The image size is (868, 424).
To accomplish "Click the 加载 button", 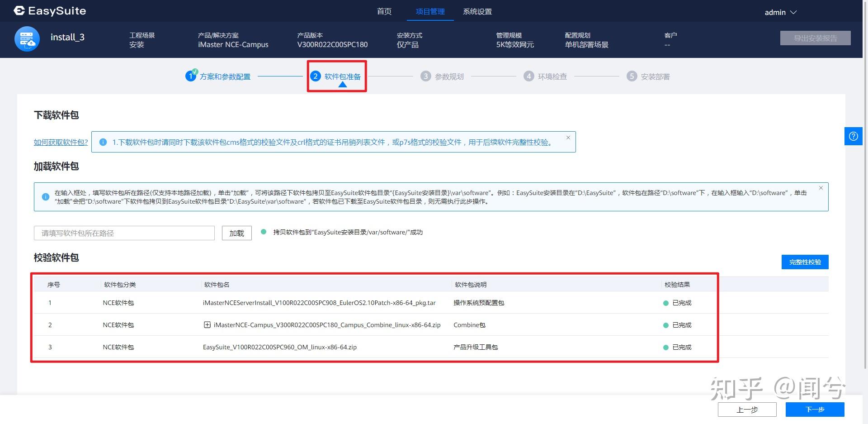I will click(x=236, y=233).
